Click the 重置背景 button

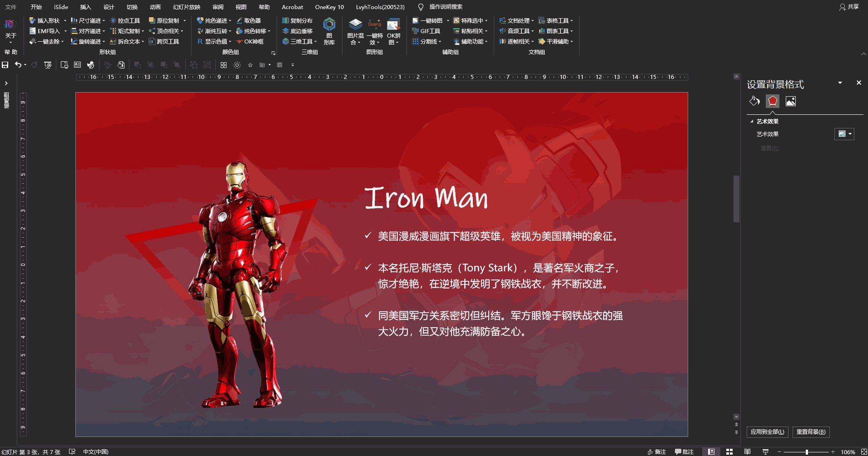tap(811, 432)
